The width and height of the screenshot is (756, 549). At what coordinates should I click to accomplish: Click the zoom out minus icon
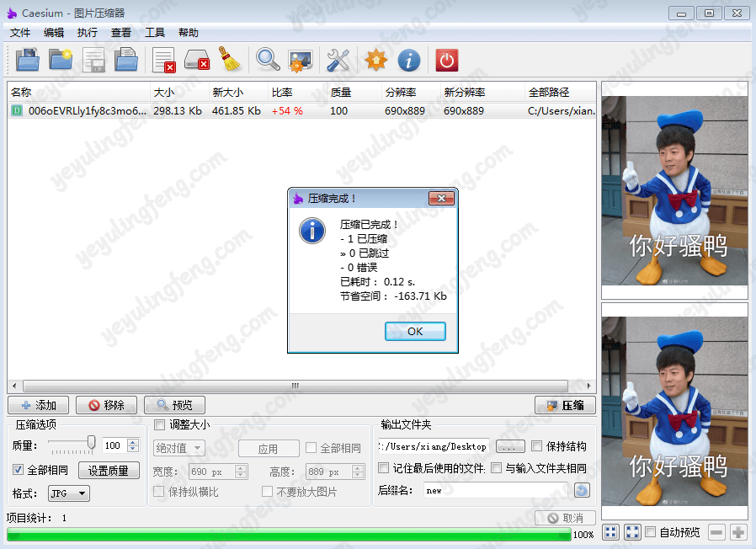716,532
